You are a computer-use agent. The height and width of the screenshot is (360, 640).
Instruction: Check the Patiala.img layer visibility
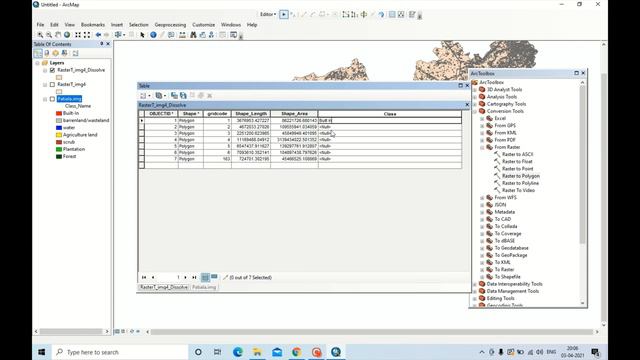click(x=52, y=99)
